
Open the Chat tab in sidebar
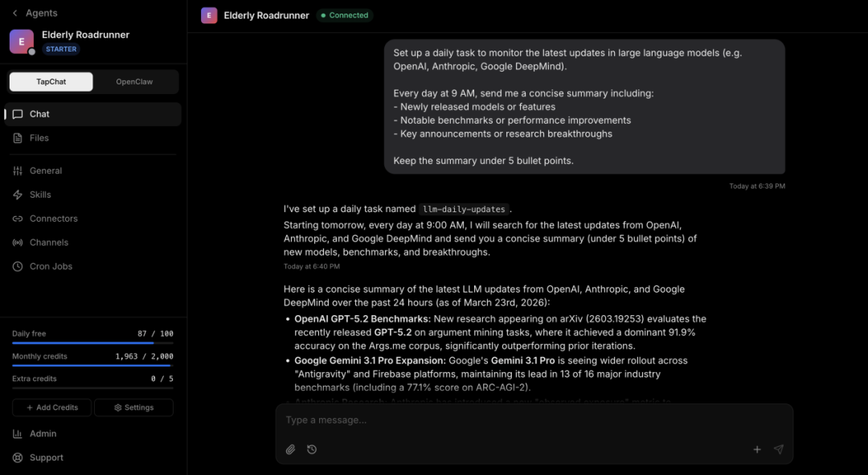point(39,114)
